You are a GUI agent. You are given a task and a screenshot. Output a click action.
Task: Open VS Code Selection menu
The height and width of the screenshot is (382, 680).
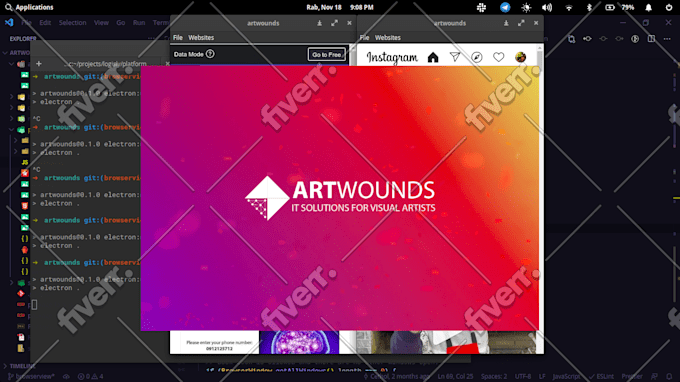tap(72, 23)
